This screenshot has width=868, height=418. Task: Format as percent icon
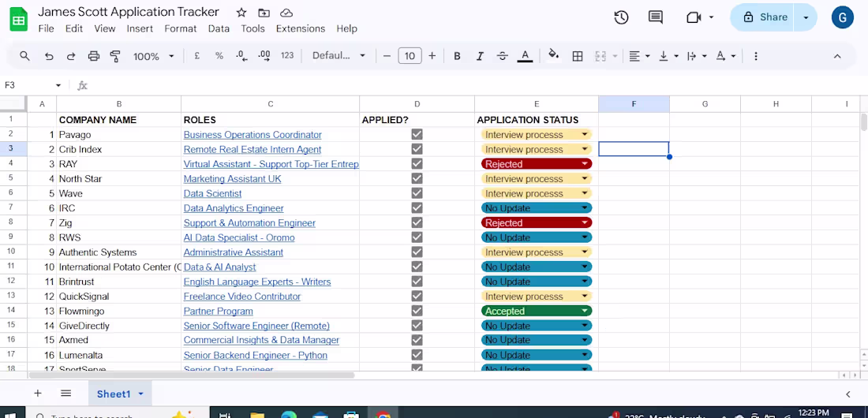(x=219, y=56)
